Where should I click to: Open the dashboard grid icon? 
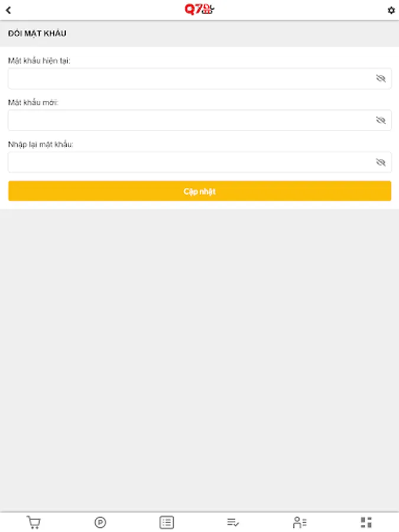coord(366,522)
